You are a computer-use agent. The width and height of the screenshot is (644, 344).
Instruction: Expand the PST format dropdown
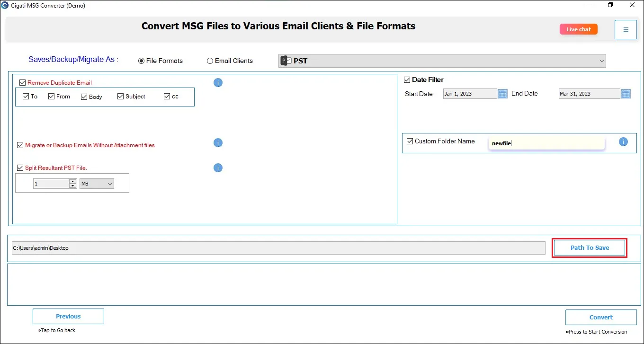[x=602, y=61]
